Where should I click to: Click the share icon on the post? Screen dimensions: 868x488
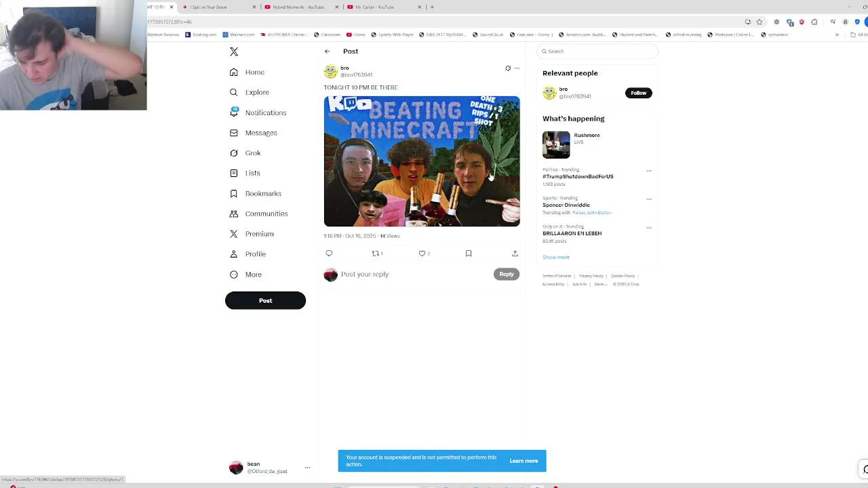(515, 253)
